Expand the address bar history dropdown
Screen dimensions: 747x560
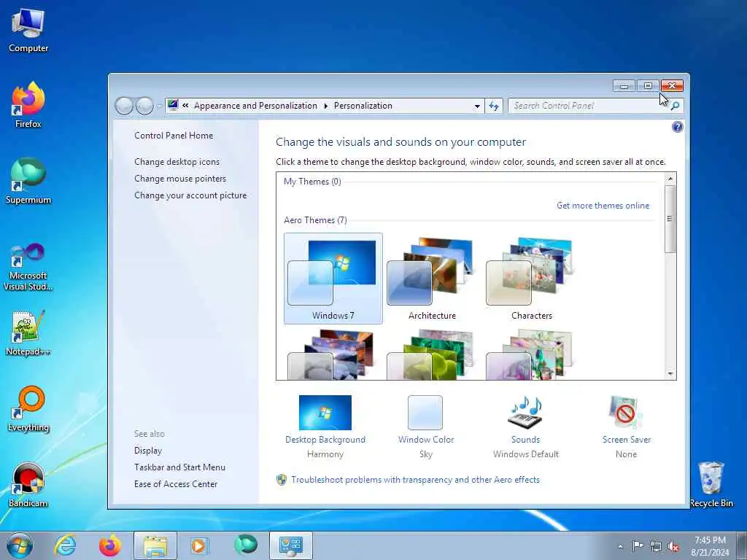click(x=477, y=106)
